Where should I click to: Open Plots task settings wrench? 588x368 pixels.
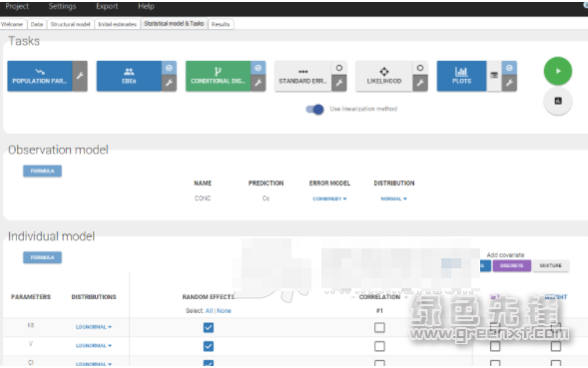(509, 83)
